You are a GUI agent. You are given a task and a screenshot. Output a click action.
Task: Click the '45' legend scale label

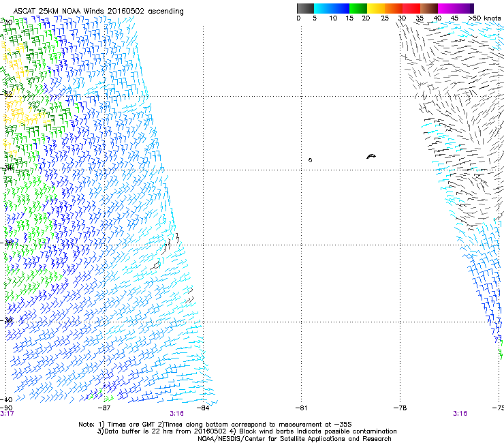(454, 18)
